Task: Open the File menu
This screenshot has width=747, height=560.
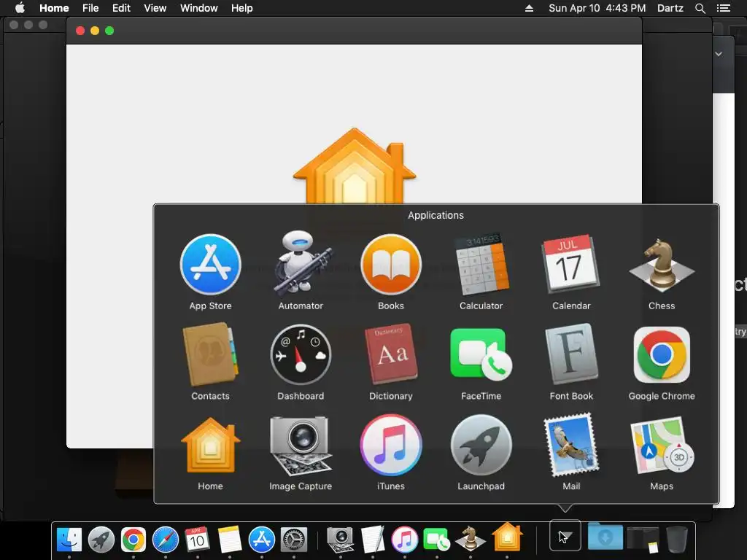Action: (90, 8)
